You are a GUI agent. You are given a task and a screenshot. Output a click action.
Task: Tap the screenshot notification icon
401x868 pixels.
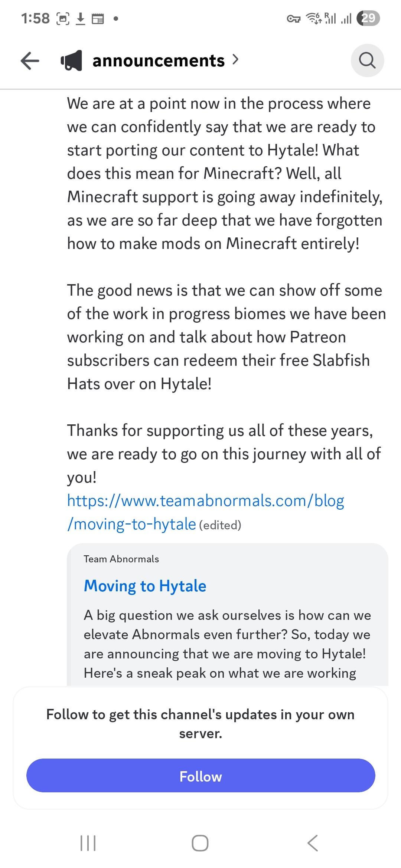62,18
